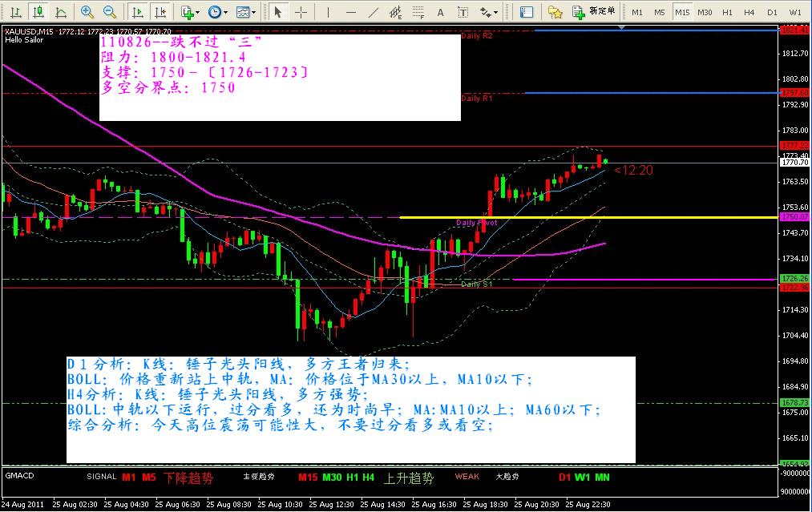Select the text label tool

(463, 12)
